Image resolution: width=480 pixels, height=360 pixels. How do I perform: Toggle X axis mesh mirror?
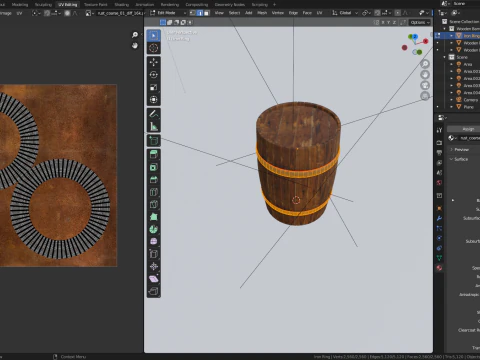383,22
